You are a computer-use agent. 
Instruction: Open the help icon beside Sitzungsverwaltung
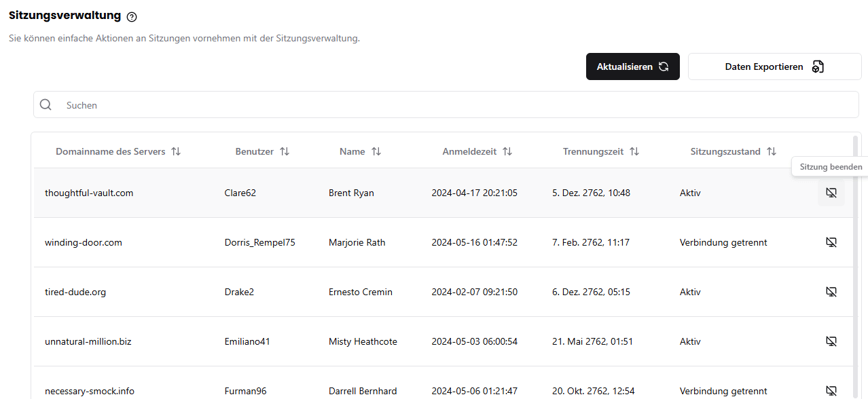[132, 17]
